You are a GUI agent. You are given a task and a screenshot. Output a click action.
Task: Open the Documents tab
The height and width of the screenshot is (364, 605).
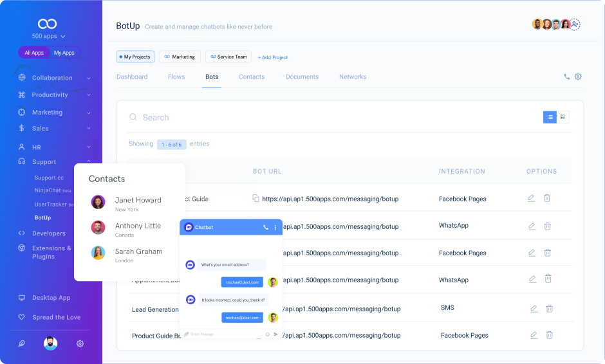[x=302, y=77]
